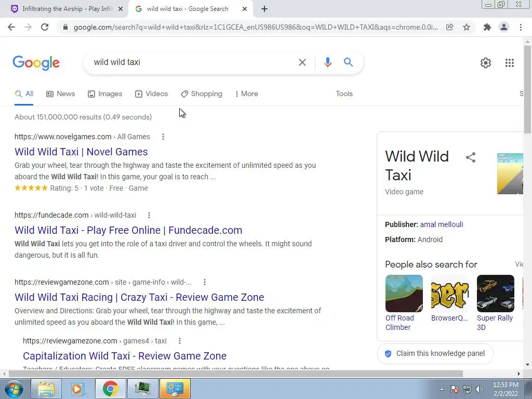Screen dimensions: 532x399
Task: Open Wild Wild Taxi Novel Games link
Action: [81, 152]
